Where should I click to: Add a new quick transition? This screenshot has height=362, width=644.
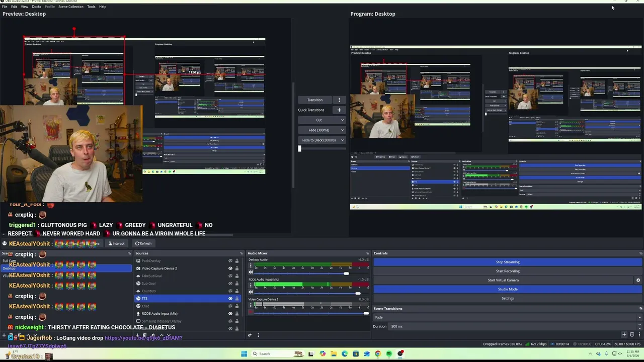click(339, 110)
